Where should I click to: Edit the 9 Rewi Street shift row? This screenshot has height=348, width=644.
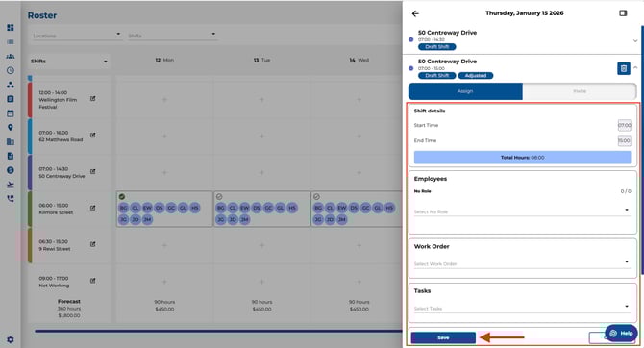click(93, 244)
